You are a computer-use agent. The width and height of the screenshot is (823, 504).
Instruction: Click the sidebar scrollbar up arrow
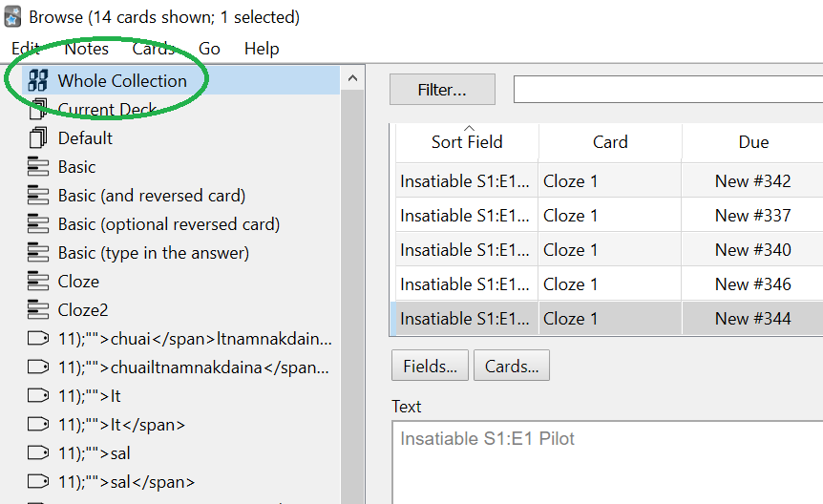click(x=352, y=79)
